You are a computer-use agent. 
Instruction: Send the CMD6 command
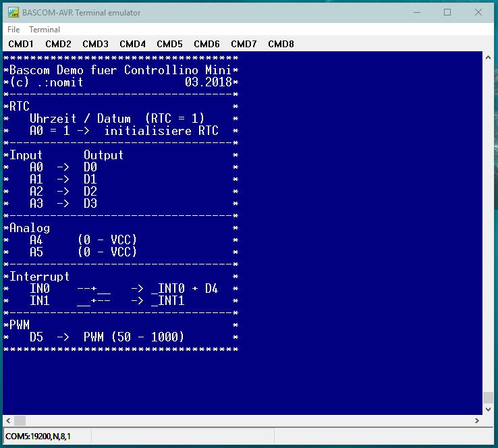click(x=206, y=44)
